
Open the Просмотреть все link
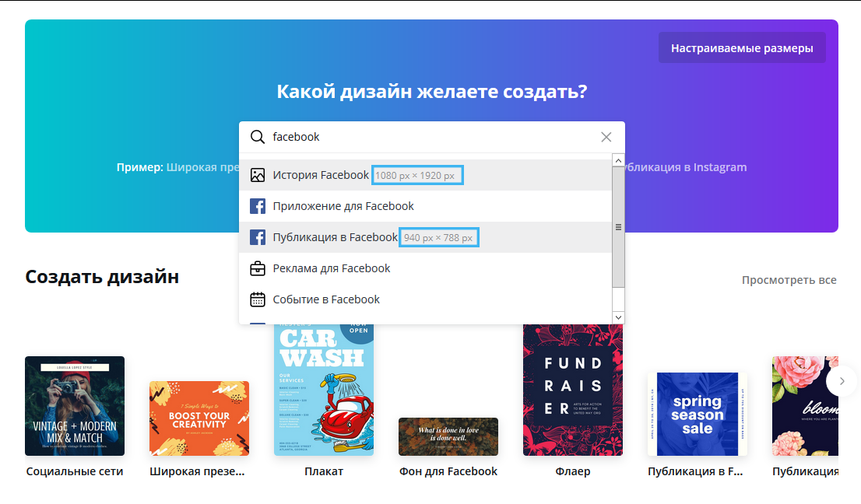click(x=789, y=280)
